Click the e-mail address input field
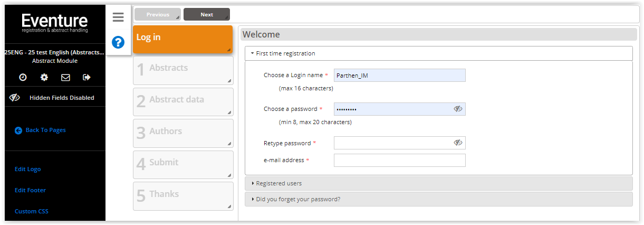Viewport: 644px width, 225px height. [x=399, y=160]
